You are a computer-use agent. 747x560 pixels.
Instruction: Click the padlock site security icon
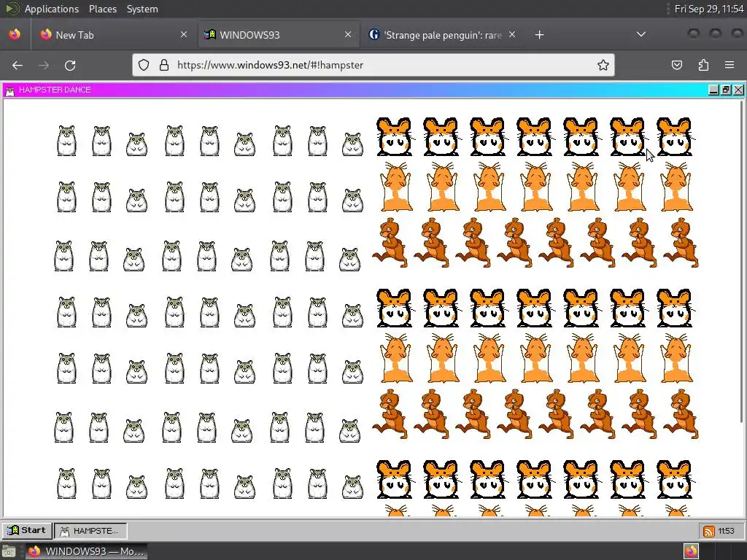tap(164, 65)
